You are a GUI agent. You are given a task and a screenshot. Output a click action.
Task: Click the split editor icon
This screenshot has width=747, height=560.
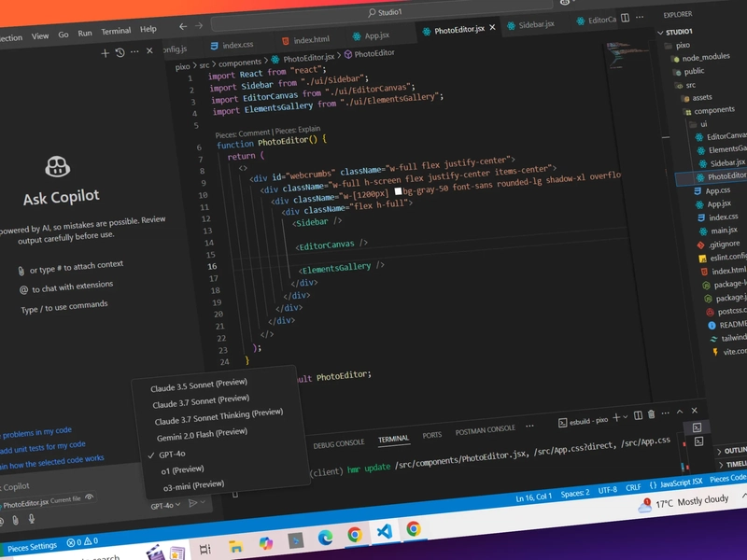625,18
